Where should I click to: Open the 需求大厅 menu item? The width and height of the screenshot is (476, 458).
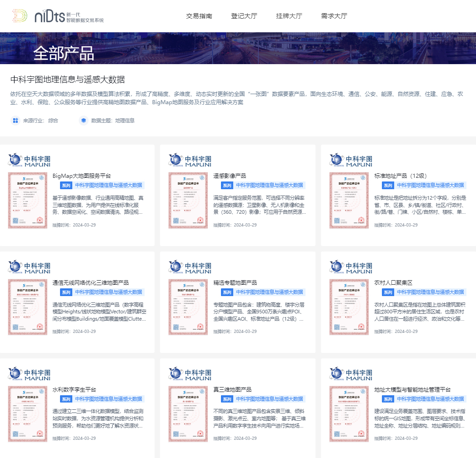tap(334, 16)
